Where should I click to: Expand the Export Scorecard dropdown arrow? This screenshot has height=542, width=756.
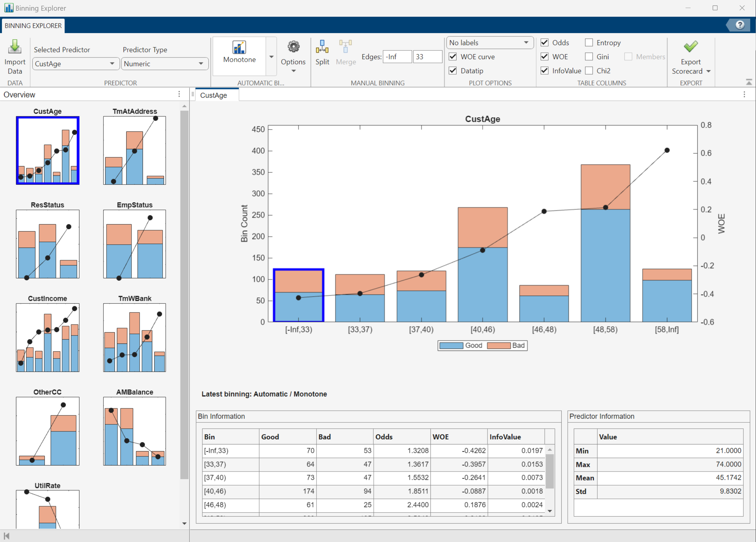[x=709, y=71]
